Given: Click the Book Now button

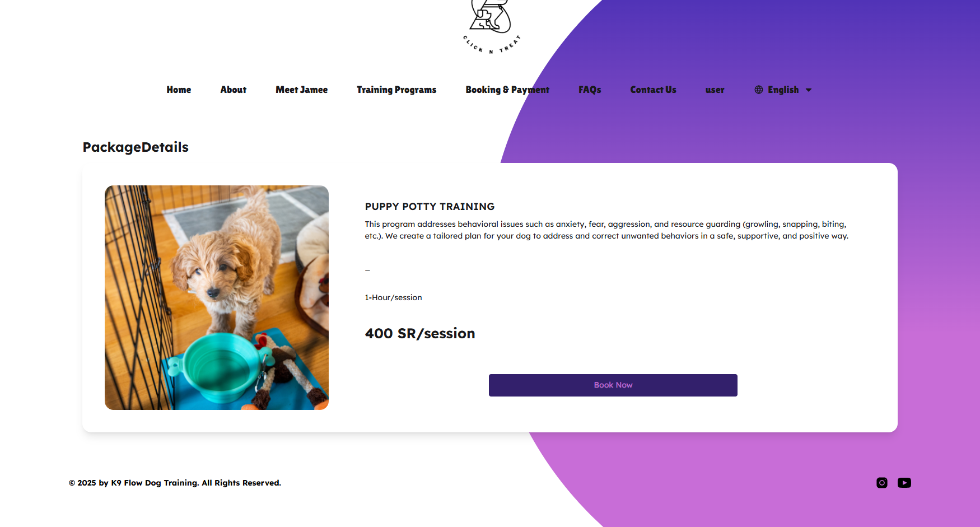Looking at the screenshot, I should click(x=613, y=385).
